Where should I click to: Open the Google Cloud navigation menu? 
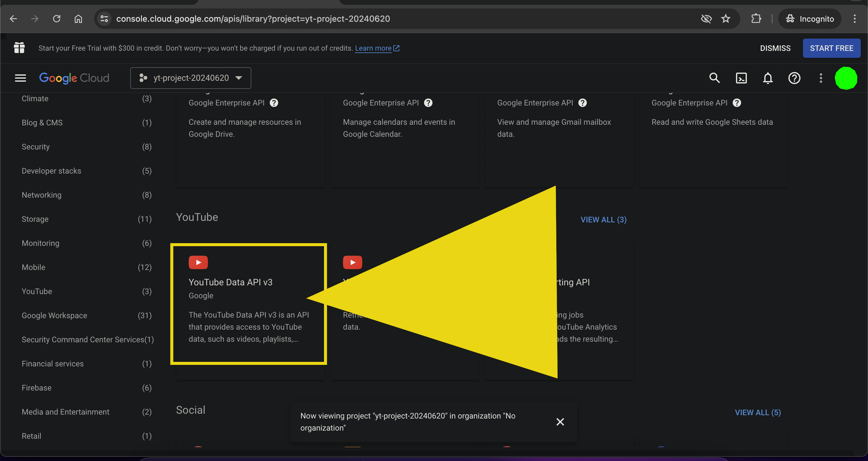tap(20, 78)
